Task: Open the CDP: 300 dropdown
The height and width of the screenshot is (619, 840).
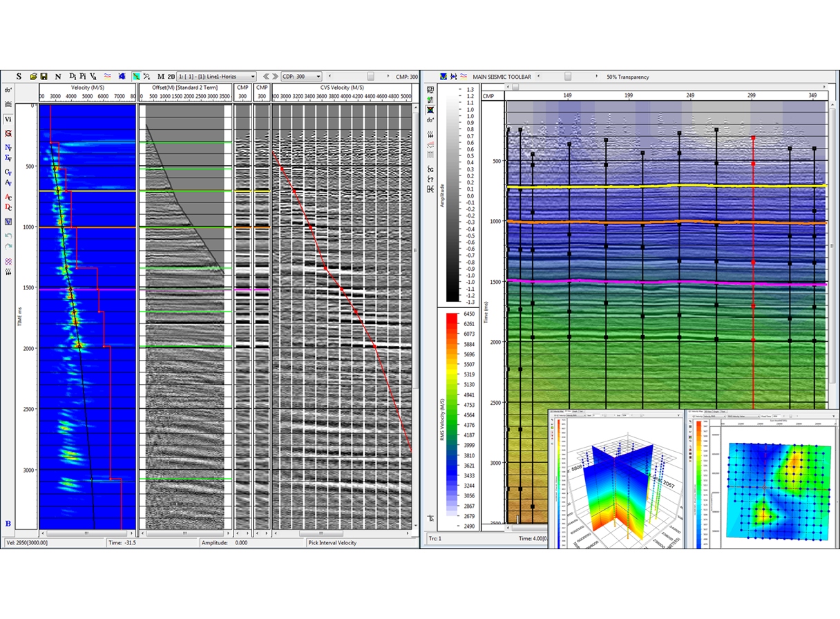Action: tap(301, 76)
